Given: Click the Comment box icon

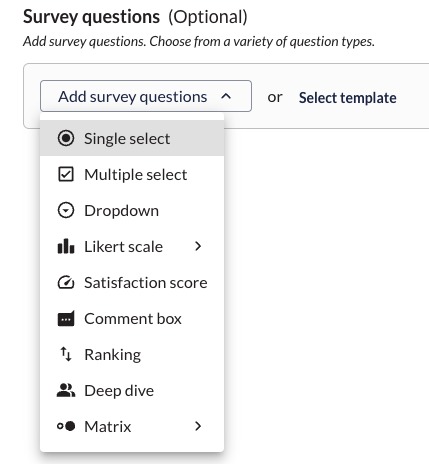Looking at the screenshot, I should click(x=66, y=318).
